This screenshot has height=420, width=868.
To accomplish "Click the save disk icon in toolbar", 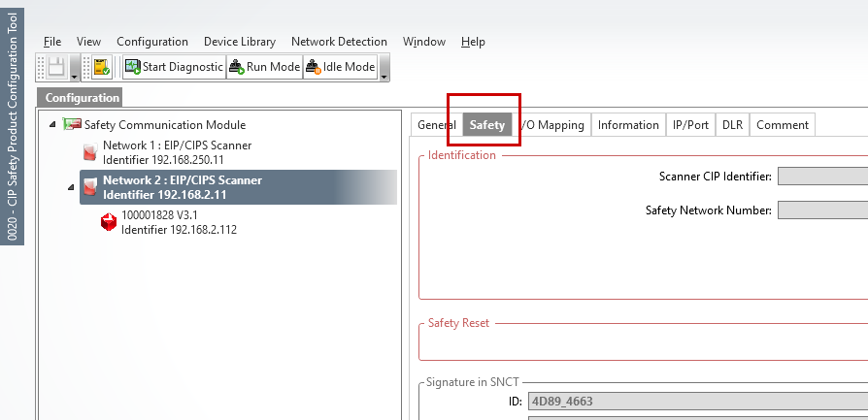I will (57, 67).
